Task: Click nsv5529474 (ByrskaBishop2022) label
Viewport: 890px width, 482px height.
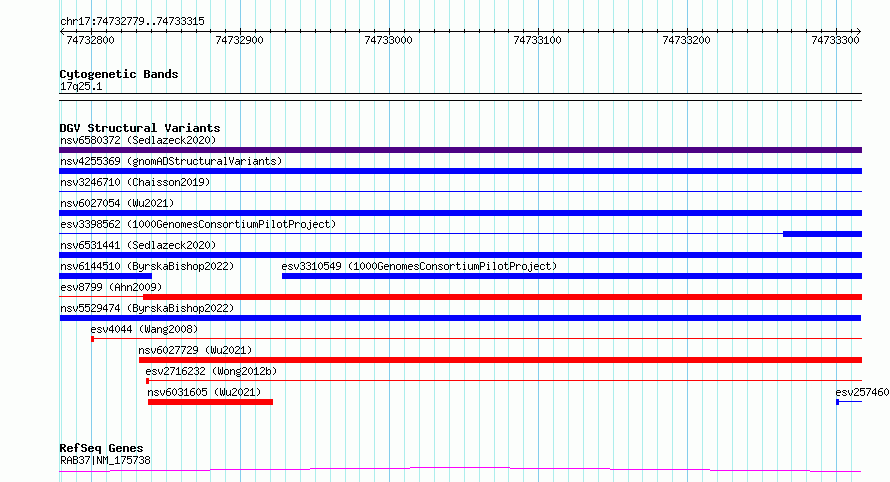Action: coord(147,308)
